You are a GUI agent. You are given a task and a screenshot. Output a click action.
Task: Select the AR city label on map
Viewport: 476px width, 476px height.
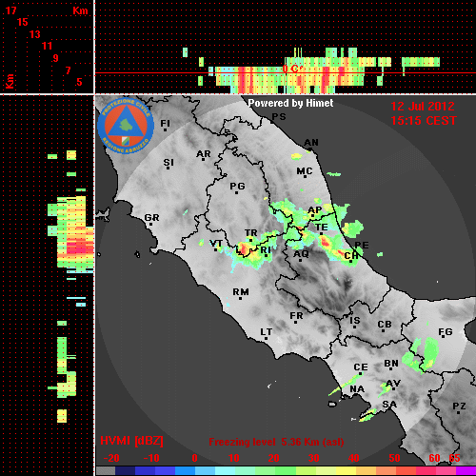point(204,154)
